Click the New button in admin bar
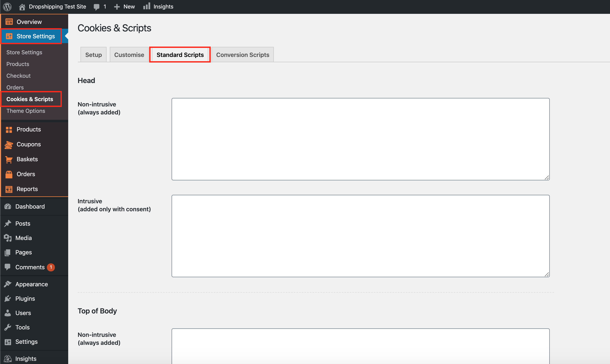 tap(124, 7)
